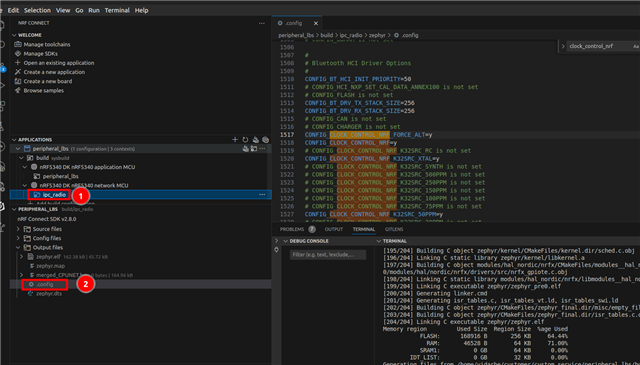Click nRF Connect SDK v2.8.0 entry

click(x=47, y=219)
